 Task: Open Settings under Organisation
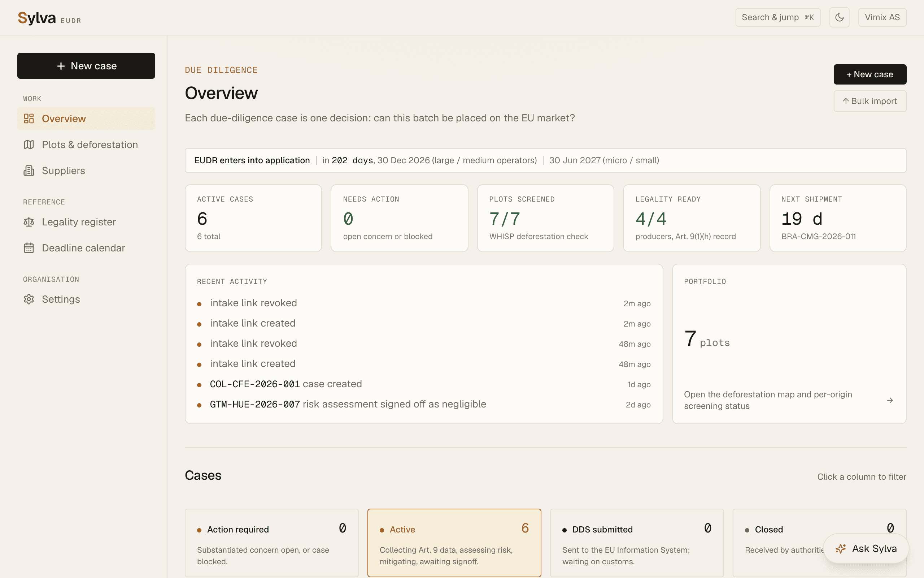pyautogui.click(x=86, y=299)
